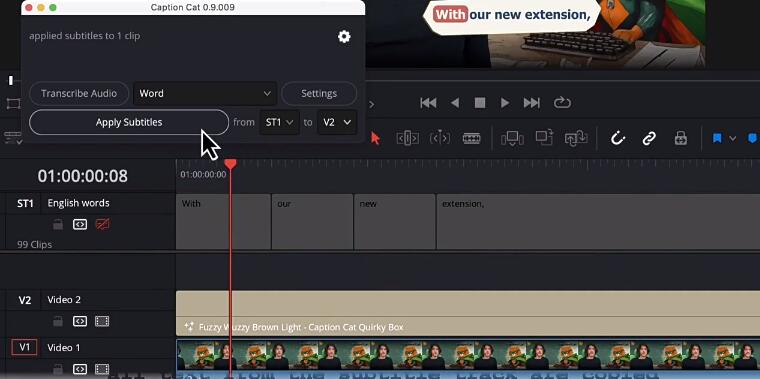Select the Blade Edit Mode tool
The width and height of the screenshot is (760, 379).
point(472,139)
